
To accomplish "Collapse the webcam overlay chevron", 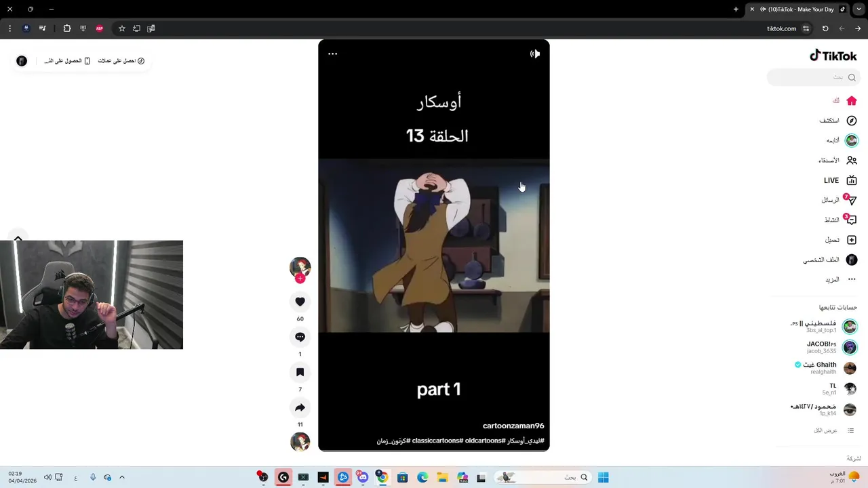I will (x=18, y=238).
